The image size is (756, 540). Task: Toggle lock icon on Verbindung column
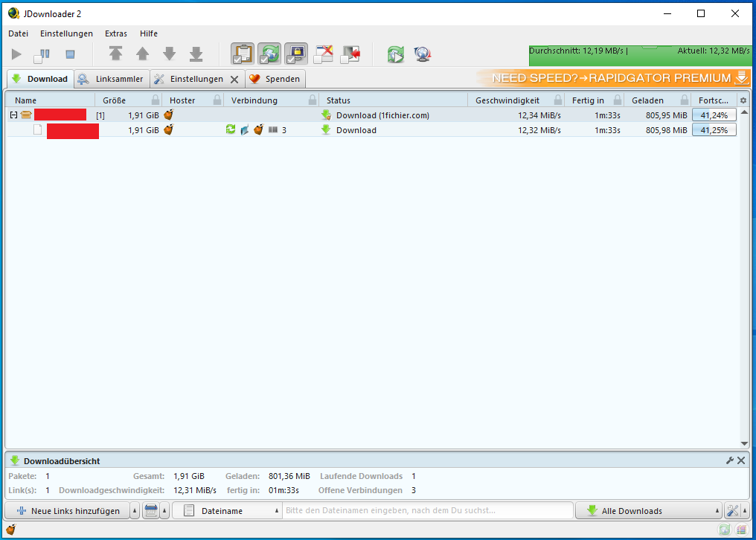pos(313,100)
